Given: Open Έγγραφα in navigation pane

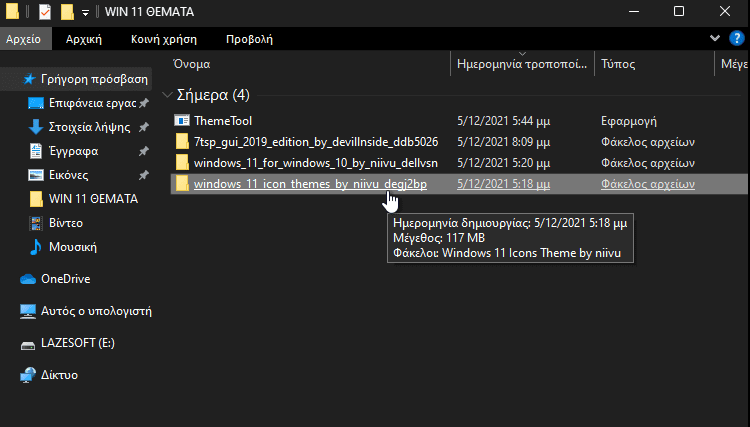Looking at the screenshot, I should tap(73, 151).
